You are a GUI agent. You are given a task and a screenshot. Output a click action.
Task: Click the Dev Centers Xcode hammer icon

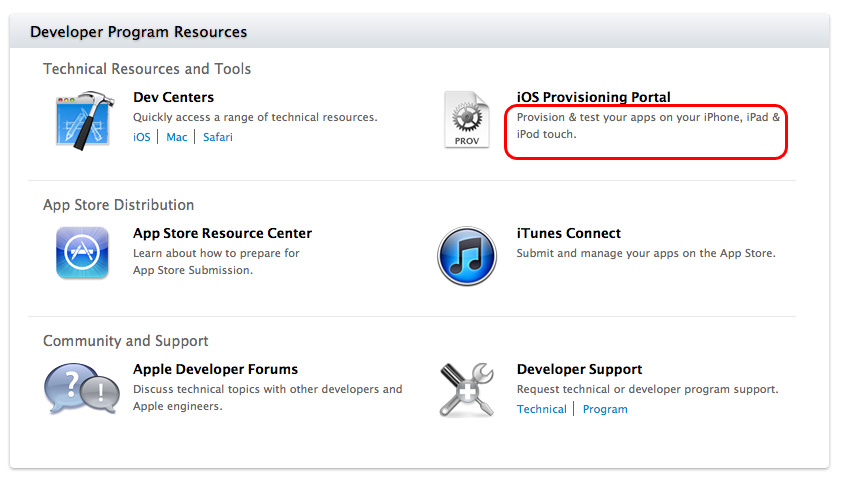82,119
